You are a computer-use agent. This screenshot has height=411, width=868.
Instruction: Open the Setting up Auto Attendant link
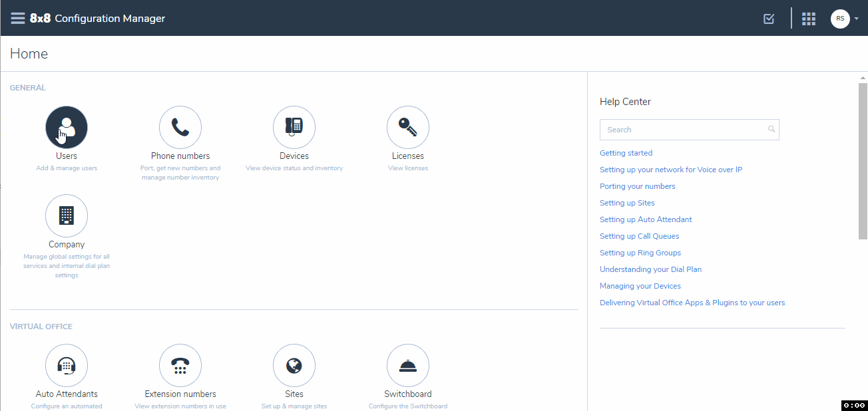coord(646,219)
